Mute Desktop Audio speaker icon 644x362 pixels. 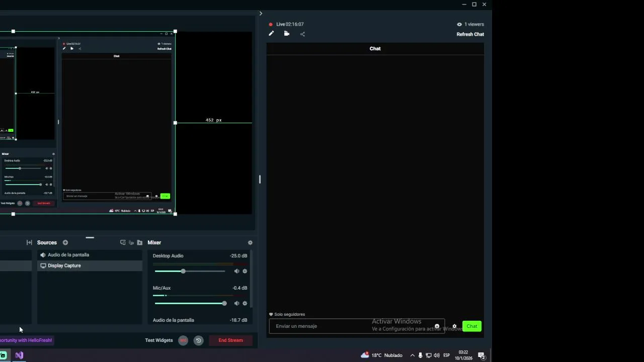pyautogui.click(x=236, y=271)
